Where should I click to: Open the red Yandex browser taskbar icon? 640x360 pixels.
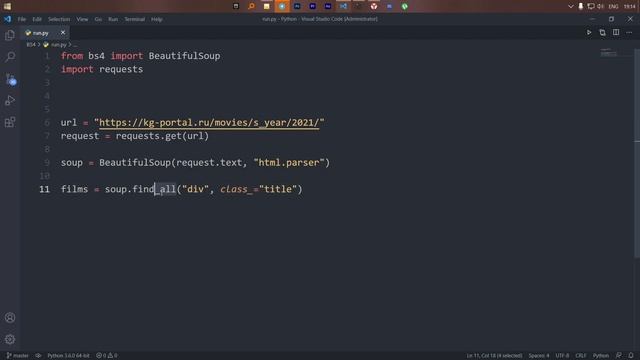tap(374, 6)
